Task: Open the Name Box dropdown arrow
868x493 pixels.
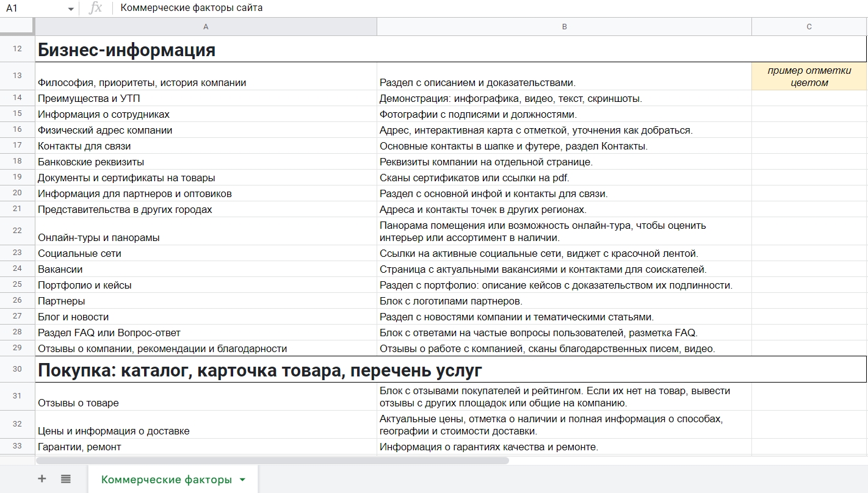Action: coord(70,8)
